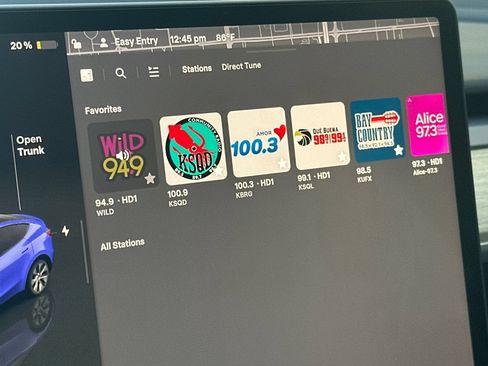Play the Alice 97.3 station tile
Screen dimensions: 488x366
click(427, 125)
